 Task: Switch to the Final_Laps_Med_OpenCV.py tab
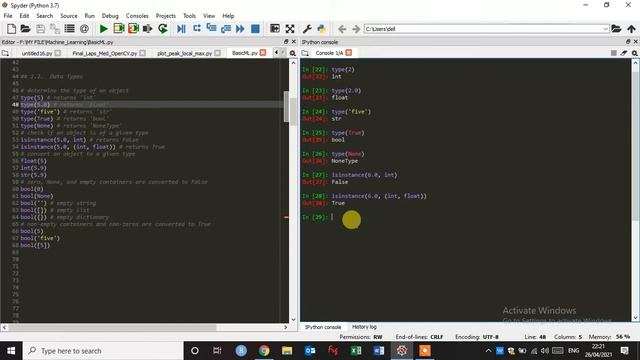pyautogui.click(x=104, y=53)
